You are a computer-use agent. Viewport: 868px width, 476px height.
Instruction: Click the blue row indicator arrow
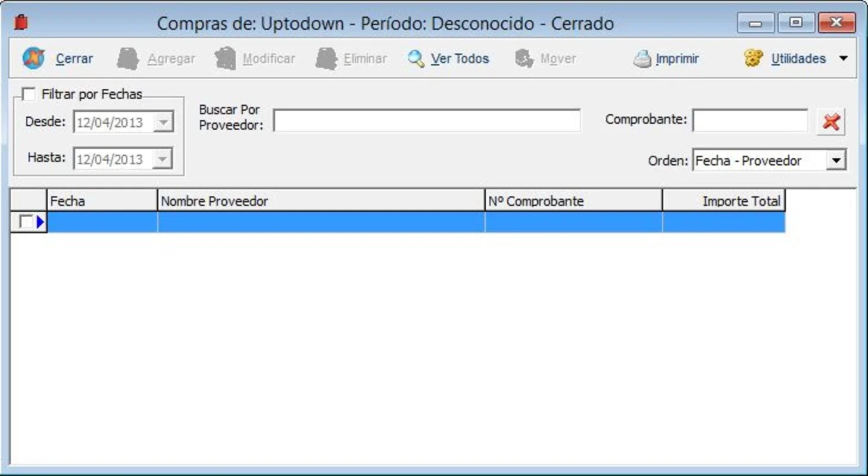pyautogui.click(x=40, y=222)
